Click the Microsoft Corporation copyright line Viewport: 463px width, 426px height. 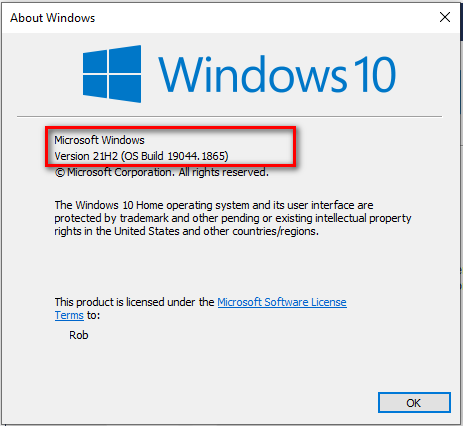click(162, 172)
